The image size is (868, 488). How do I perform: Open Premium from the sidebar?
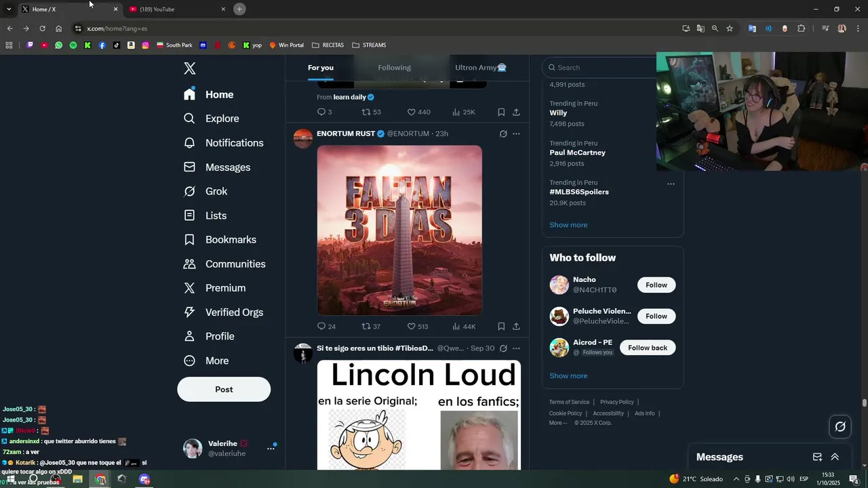(215, 288)
